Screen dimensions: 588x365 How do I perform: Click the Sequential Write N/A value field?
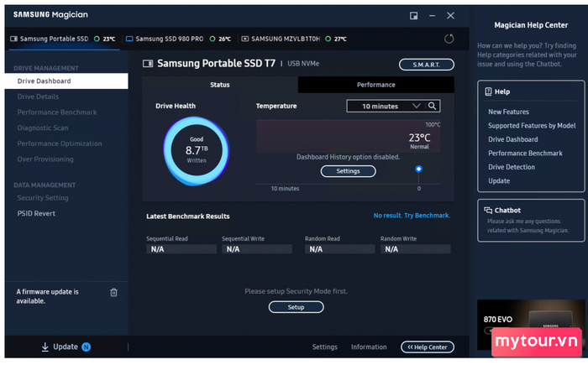click(257, 249)
